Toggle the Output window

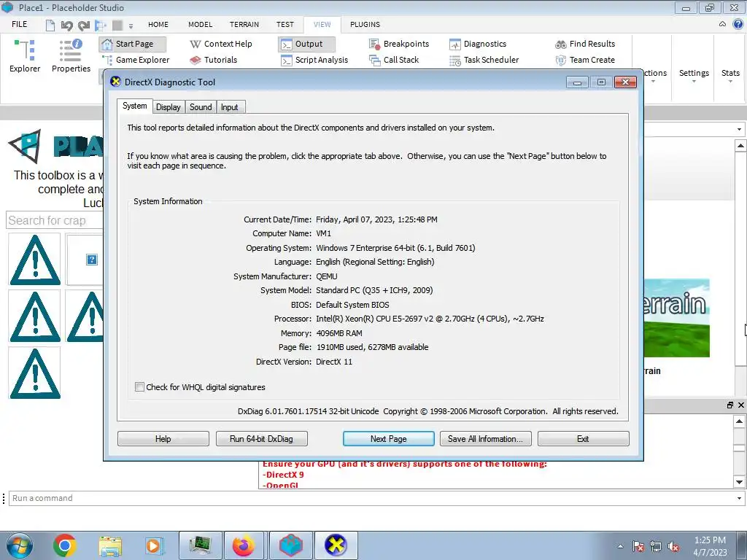(307, 44)
